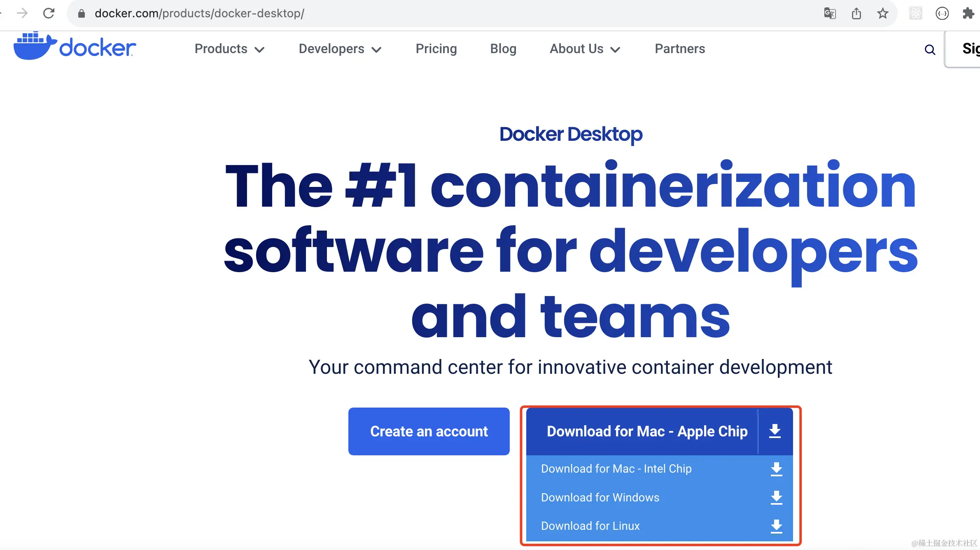Select Download for Windows option

[x=600, y=497]
